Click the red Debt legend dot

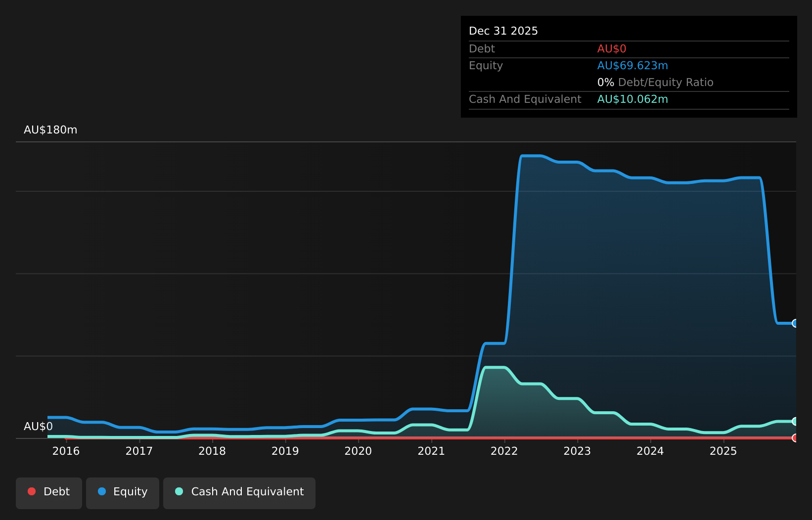coord(32,491)
